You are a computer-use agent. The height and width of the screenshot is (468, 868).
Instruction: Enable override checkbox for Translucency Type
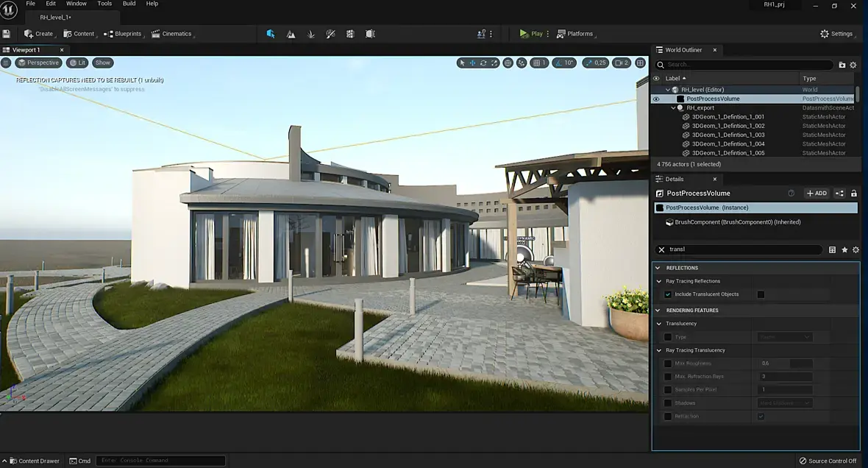pyautogui.click(x=668, y=337)
